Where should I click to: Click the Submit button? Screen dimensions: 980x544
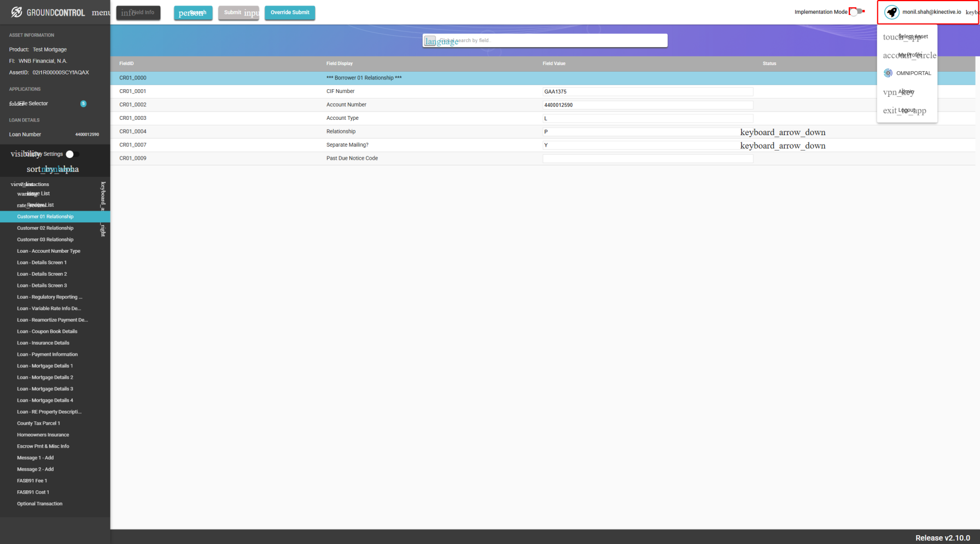point(238,13)
